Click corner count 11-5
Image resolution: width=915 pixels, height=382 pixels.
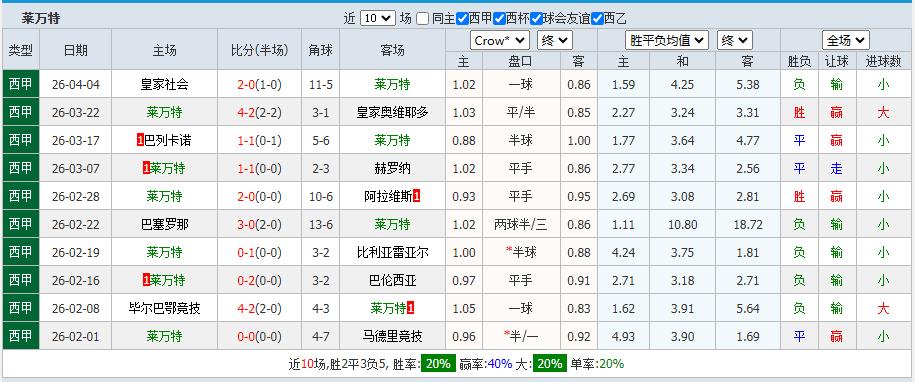pyautogui.click(x=321, y=85)
